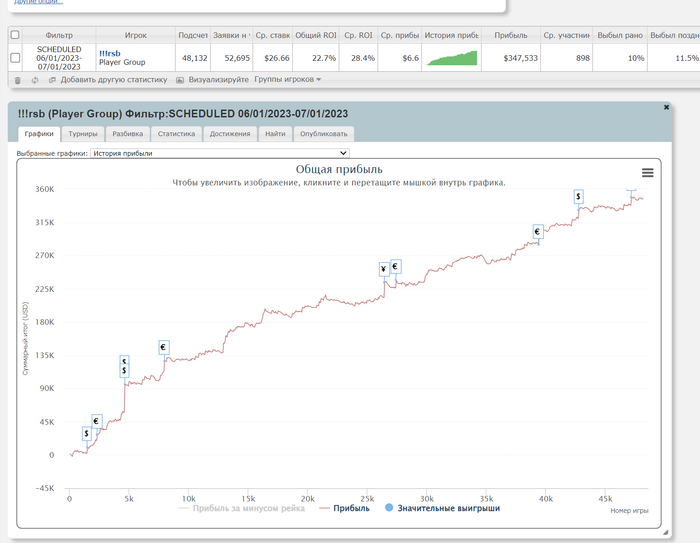Screen dimensions: 700x543
Task: Open the 'Найти' tab
Action: [275, 134]
